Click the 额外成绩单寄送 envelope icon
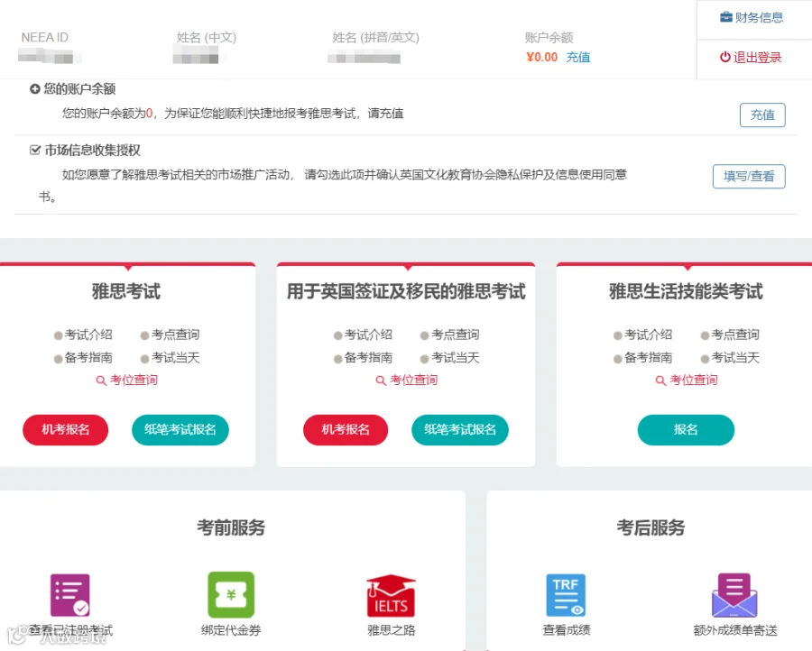Image resolution: width=812 pixels, height=651 pixels. tap(734, 595)
